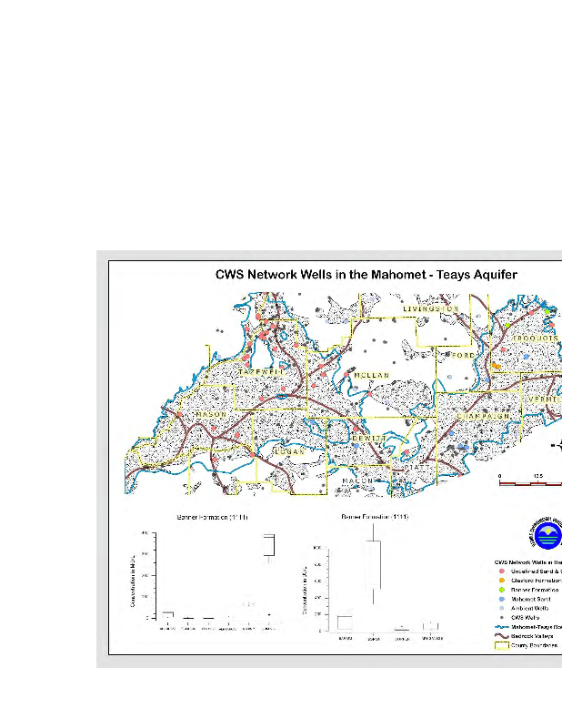The height and width of the screenshot is (728, 562).
Task: Click the LOGAN county label
Action: click(286, 450)
